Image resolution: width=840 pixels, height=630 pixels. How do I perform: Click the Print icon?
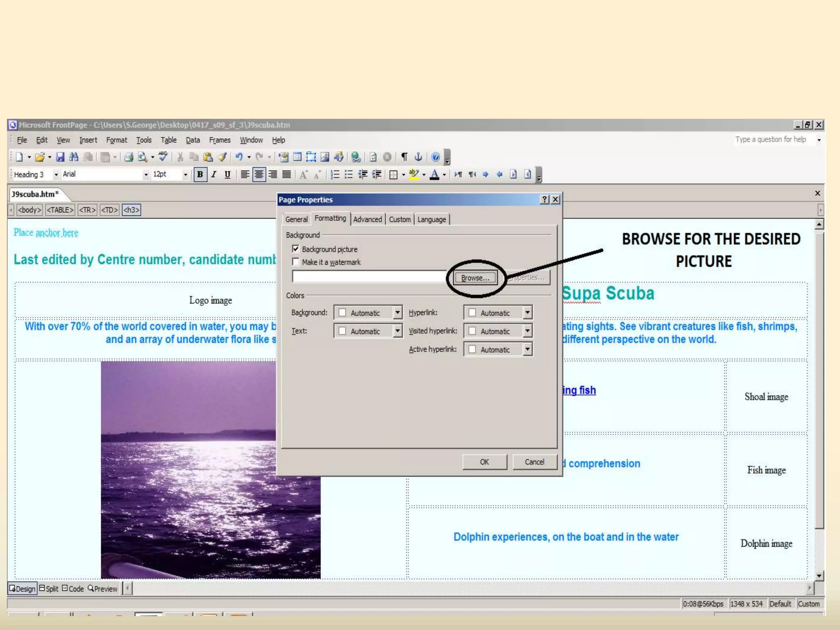coord(129,157)
